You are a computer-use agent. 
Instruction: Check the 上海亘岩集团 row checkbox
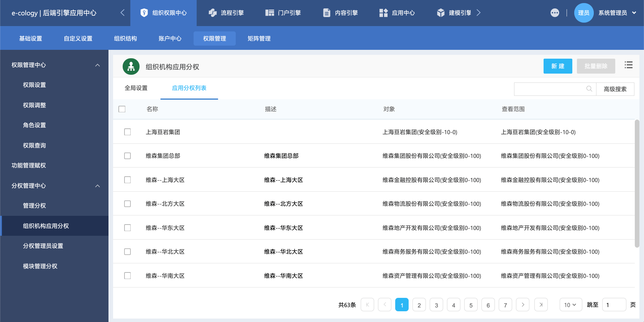click(x=127, y=132)
